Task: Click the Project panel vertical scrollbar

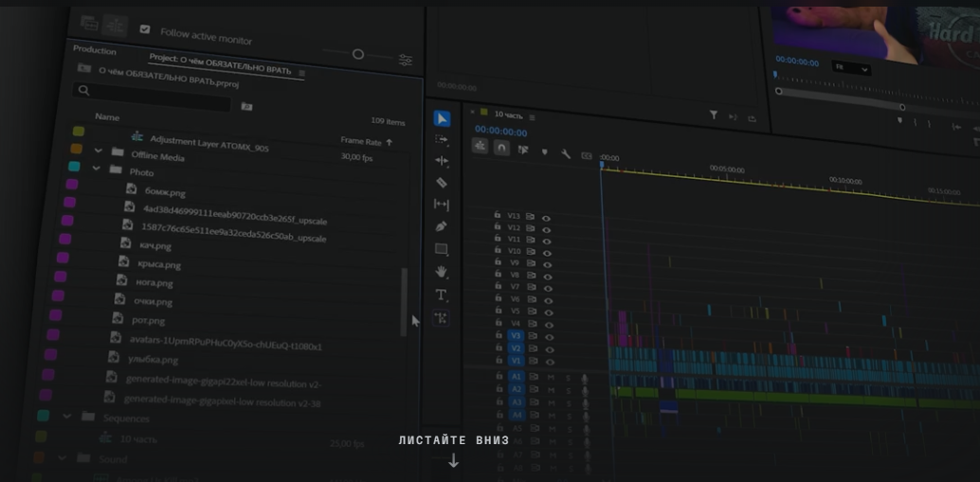Action: tap(404, 301)
